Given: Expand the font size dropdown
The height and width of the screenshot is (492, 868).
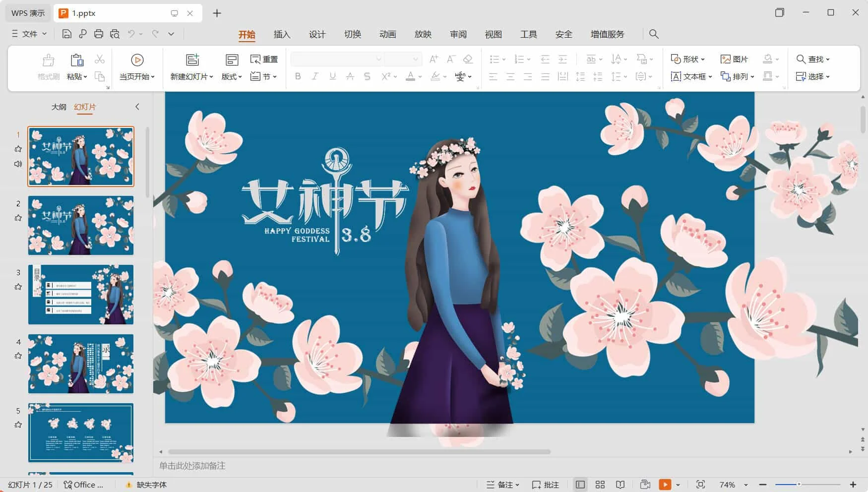Looking at the screenshot, I should 416,59.
